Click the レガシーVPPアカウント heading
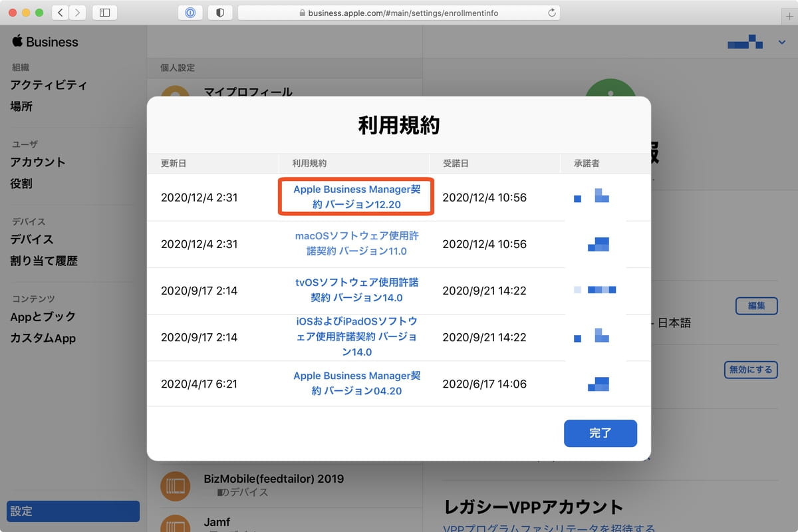The image size is (798, 532). [x=533, y=507]
